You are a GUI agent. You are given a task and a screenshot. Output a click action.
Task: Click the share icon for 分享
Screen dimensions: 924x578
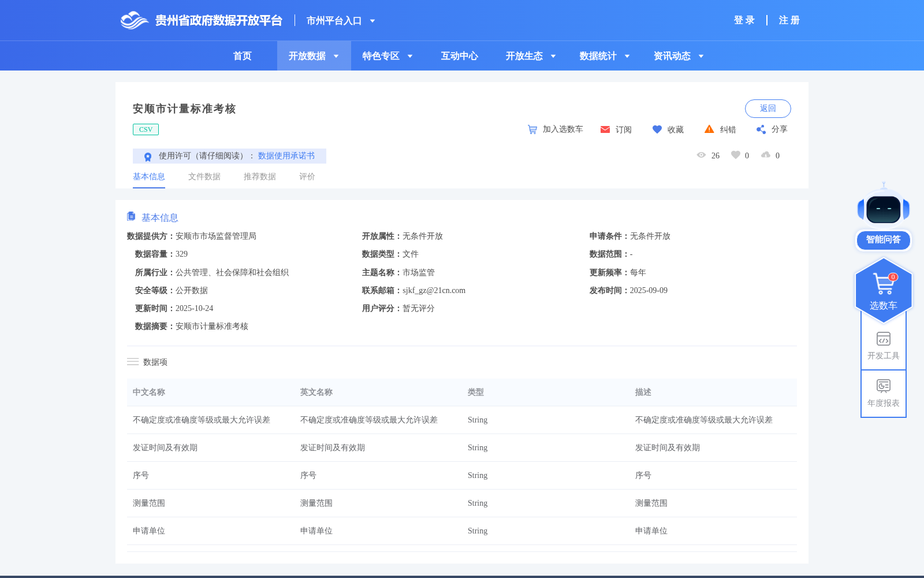pos(761,129)
